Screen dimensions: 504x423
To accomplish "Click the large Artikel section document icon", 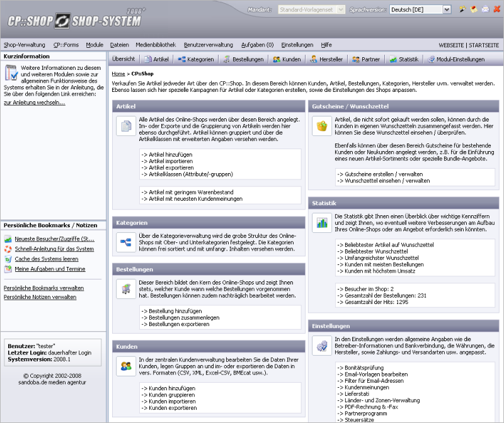I will [x=126, y=127].
